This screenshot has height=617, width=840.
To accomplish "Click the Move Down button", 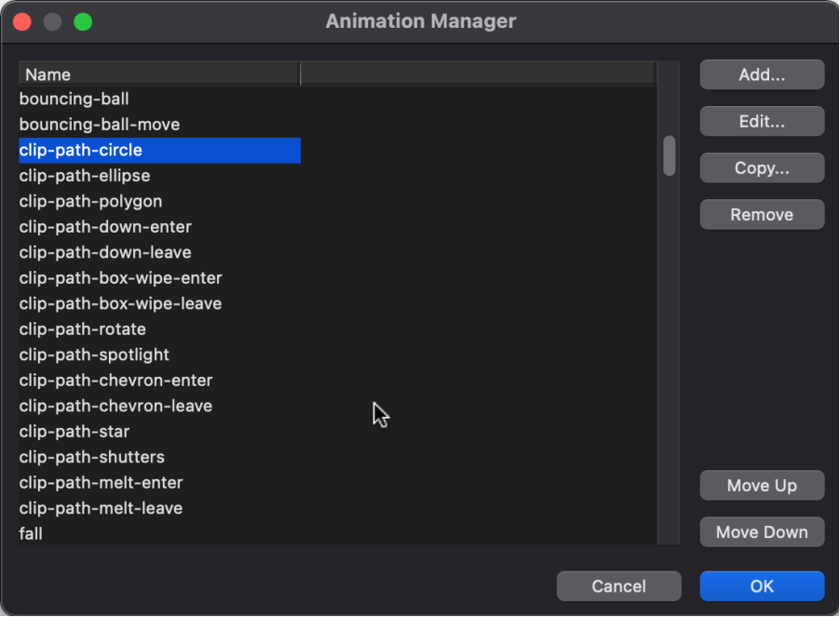I will click(x=761, y=532).
